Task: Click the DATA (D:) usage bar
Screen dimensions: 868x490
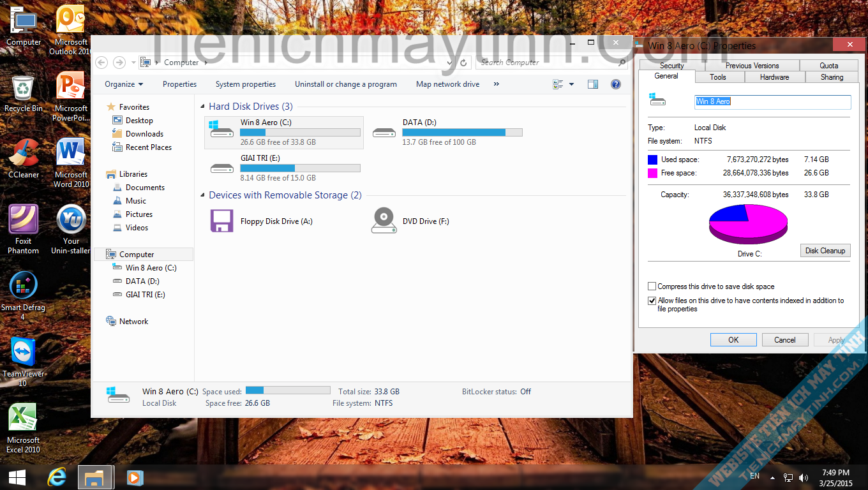Action: coord(462,133)
